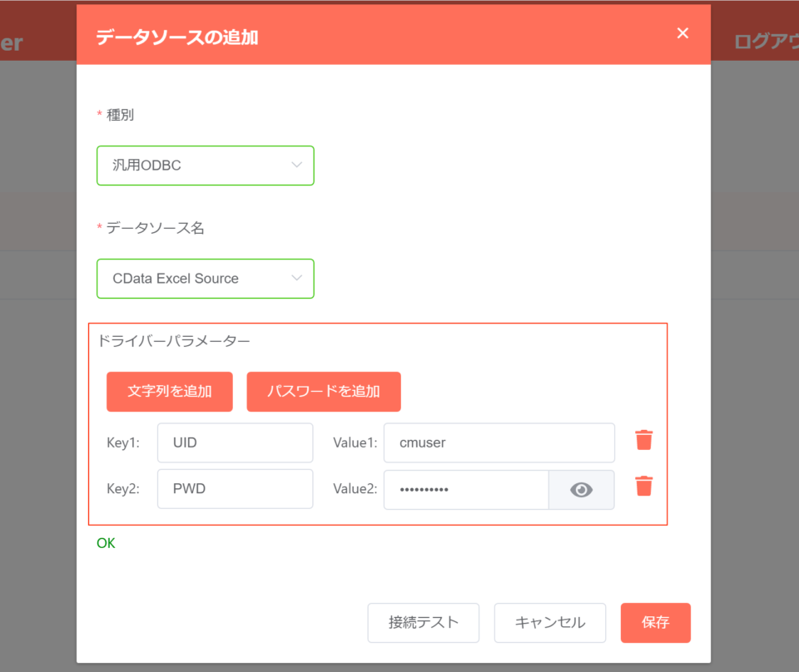Reveal the hidden password with the eye icon
Screen dimensions: 799x672
point(581,490)
